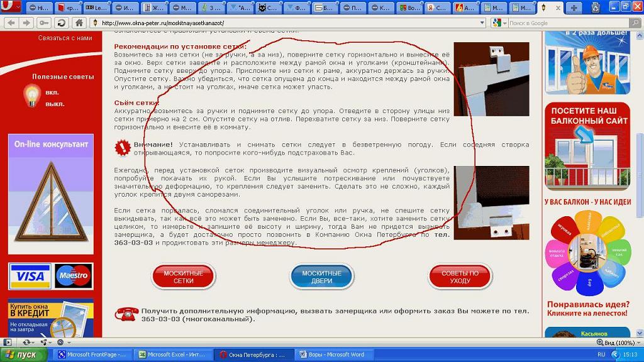Click 'Понравилась идея? Кликните на лепесток!' text
Viewport: 644px width, 362px height.
(x=587, y=309)
